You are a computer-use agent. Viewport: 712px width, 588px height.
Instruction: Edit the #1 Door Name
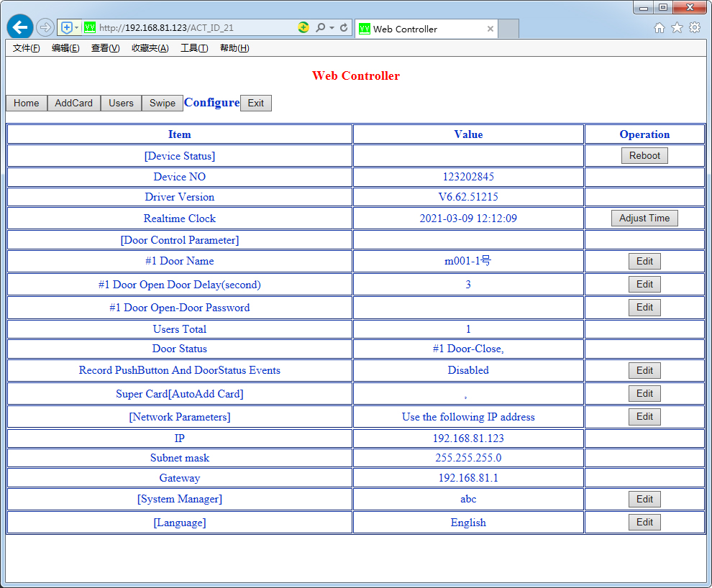644,261
